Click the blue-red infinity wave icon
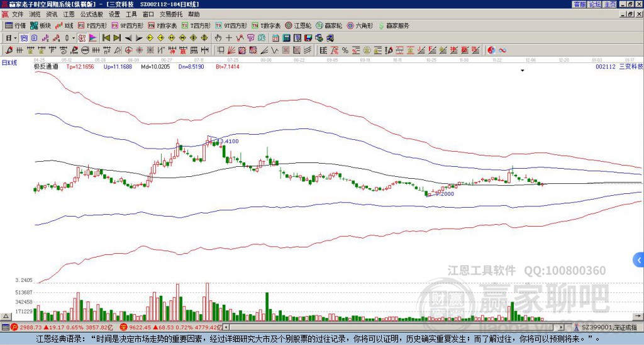This screenshot has height=345, width=644. pos(502,50)
